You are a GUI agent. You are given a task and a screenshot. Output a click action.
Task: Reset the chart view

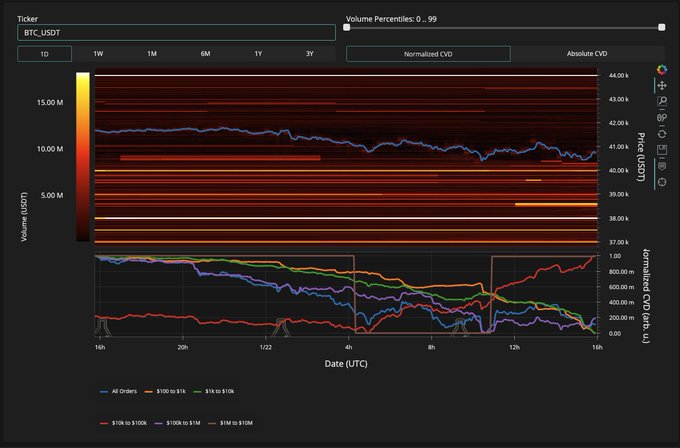[x=661, y=134]
